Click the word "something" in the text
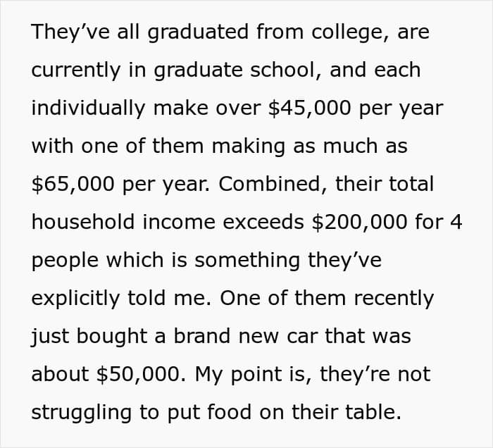The height and width of the screenshot is (448, 493). (247, 261)
